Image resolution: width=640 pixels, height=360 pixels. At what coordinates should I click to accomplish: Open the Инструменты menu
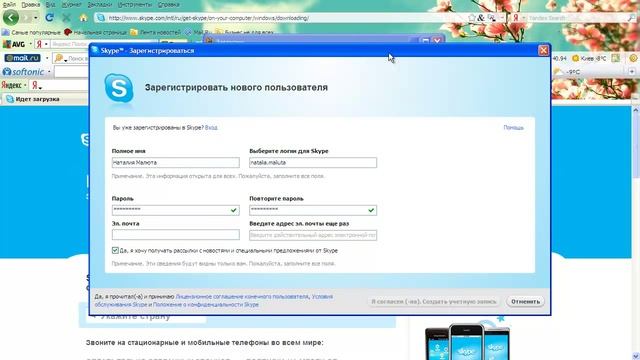tap(135, 4)
